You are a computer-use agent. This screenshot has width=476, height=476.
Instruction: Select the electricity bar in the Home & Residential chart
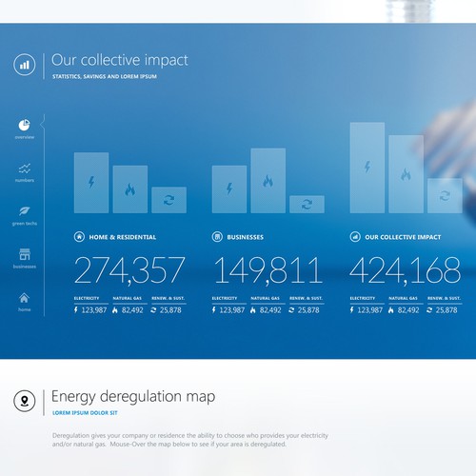pos(91,183)
